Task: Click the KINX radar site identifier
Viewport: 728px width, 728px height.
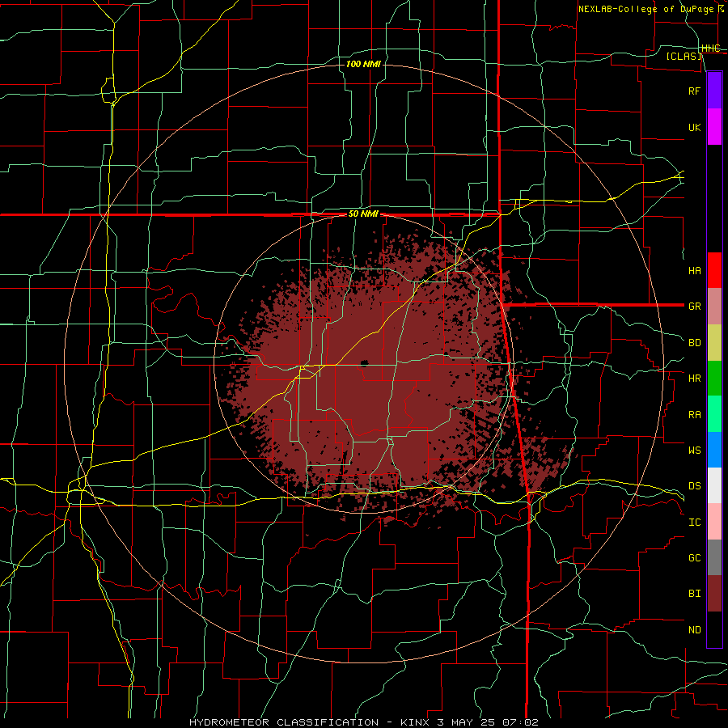Action: (x=416, y=722)
